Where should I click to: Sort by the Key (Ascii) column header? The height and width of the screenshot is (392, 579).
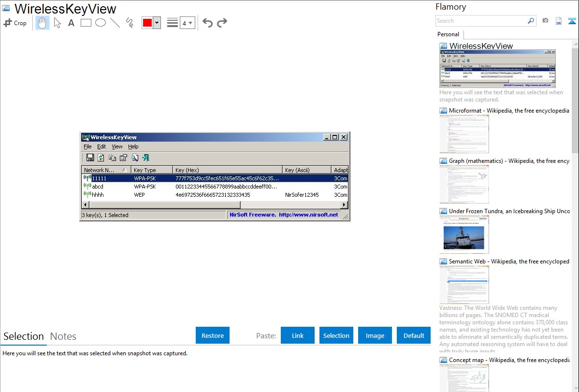[x=307, y=170]
